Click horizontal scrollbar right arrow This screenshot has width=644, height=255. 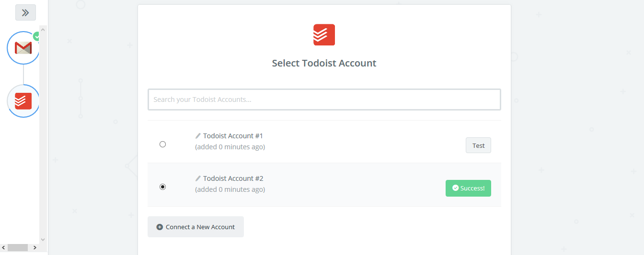[34, 247]
